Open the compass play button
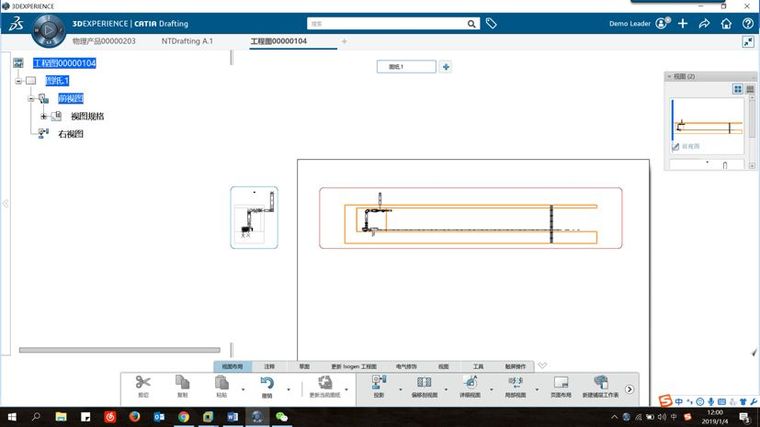Screen dimensions: 760x427 pos(48,30)
